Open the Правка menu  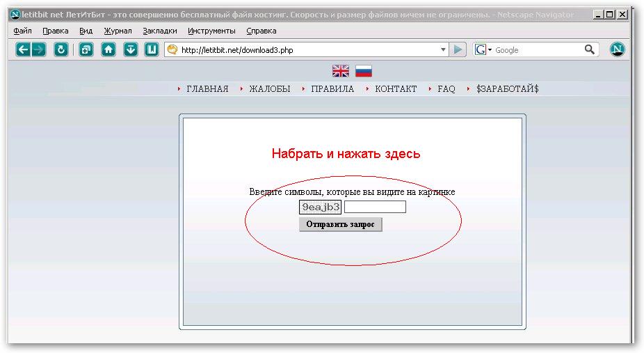point(56,31)
